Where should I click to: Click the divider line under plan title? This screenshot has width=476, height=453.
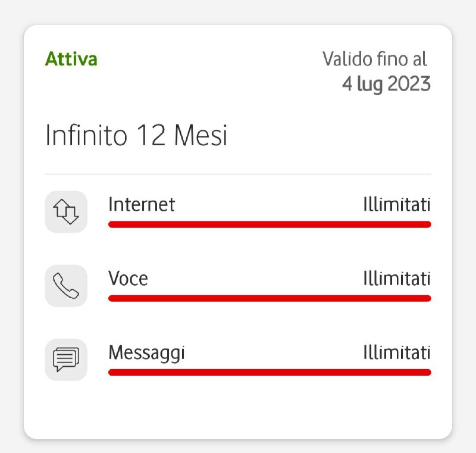pyautogui.click(x=238, y=174)
